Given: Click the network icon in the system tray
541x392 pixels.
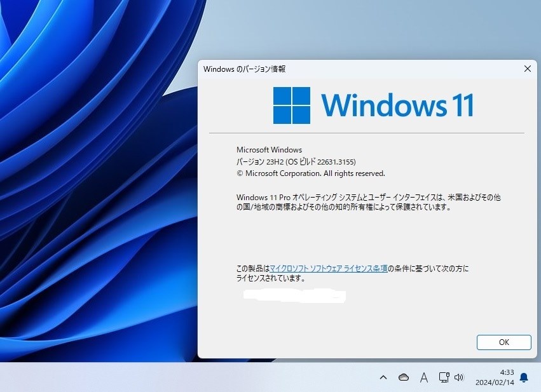Looking at the screenshot, I should click(443, 377).
